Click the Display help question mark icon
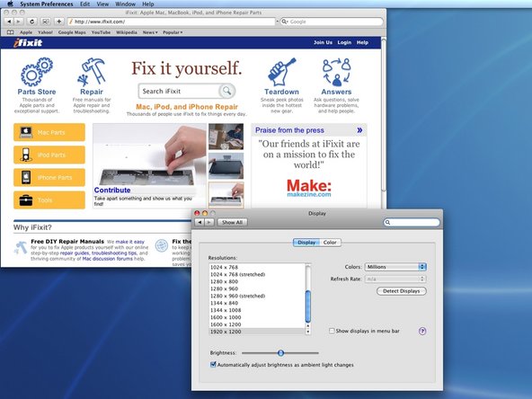Image resolution: width=532 pixels, height=399 pixels. pos(422,331)
